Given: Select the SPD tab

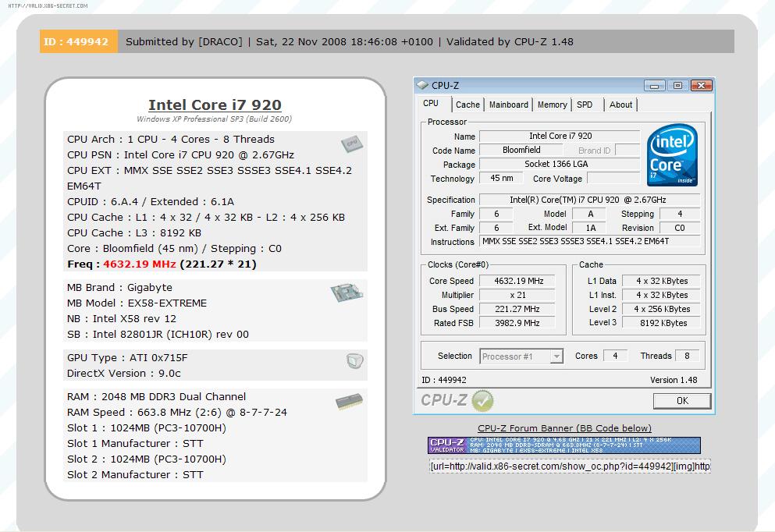Looking at the screenshot, I should tap(585, 105).
